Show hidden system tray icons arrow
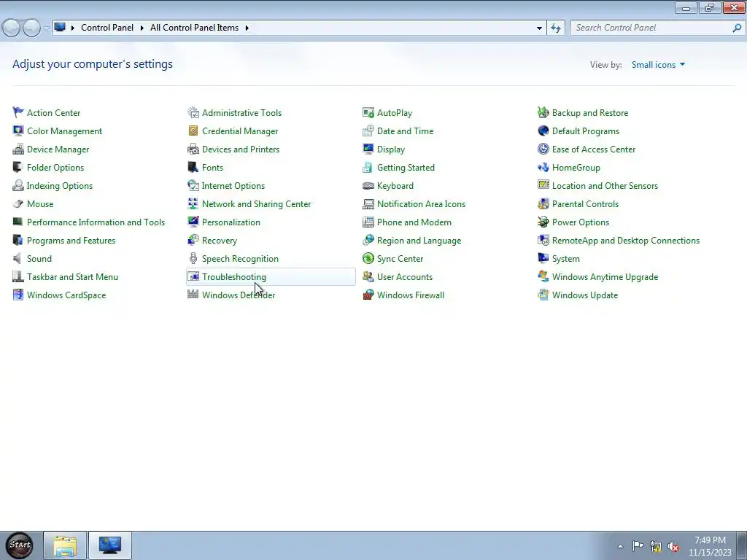 620,546
